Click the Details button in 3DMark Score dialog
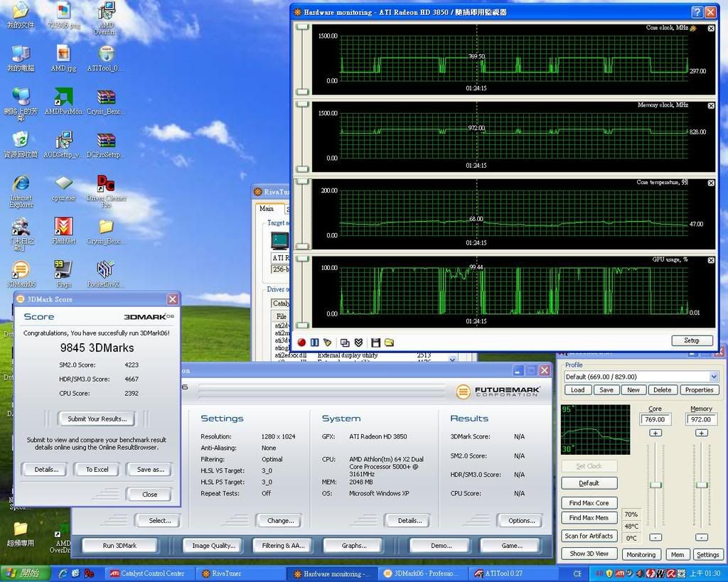 pyautogui.click(x=46, y=469)
